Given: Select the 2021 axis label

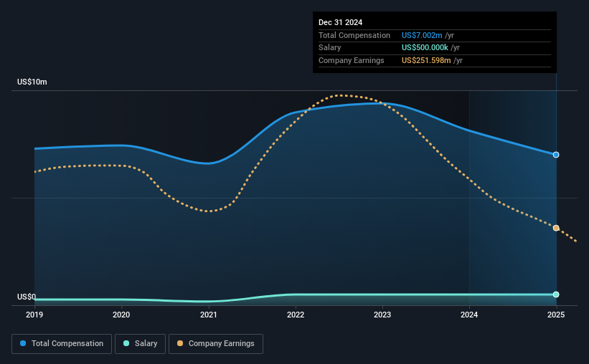Looking at the screenshot, I should (x=208, y=315).
